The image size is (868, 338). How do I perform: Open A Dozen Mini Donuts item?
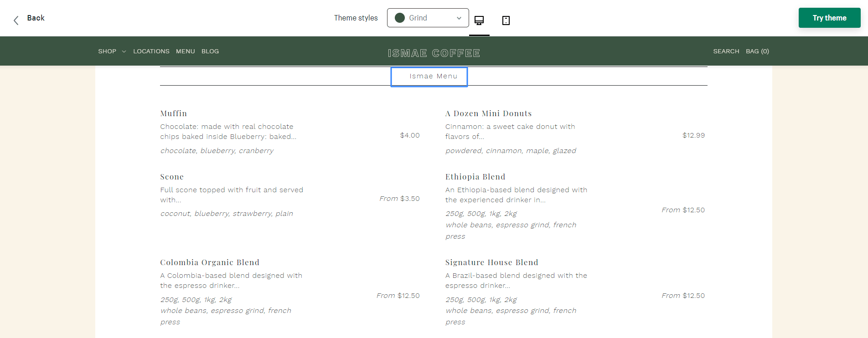489,113
